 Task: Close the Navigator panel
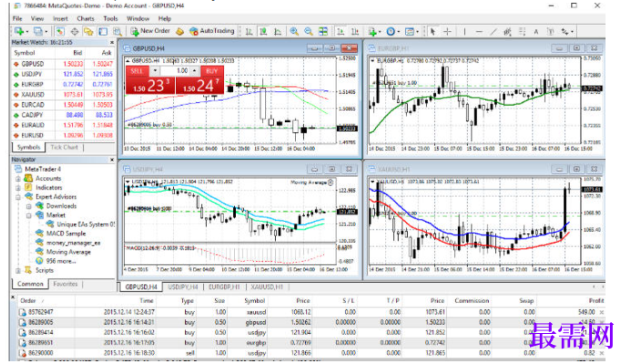[112, 159]
